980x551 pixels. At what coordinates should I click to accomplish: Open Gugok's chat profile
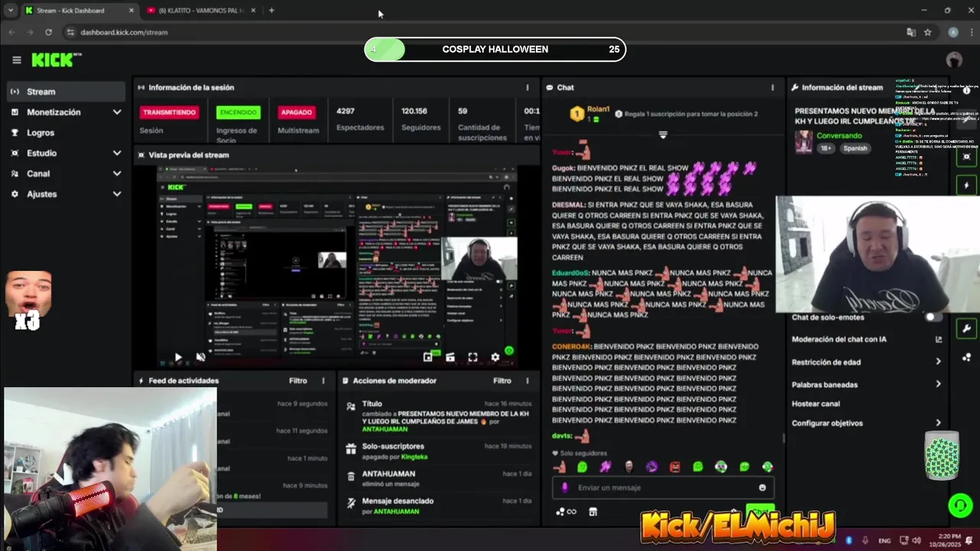[x=563, y=168]
